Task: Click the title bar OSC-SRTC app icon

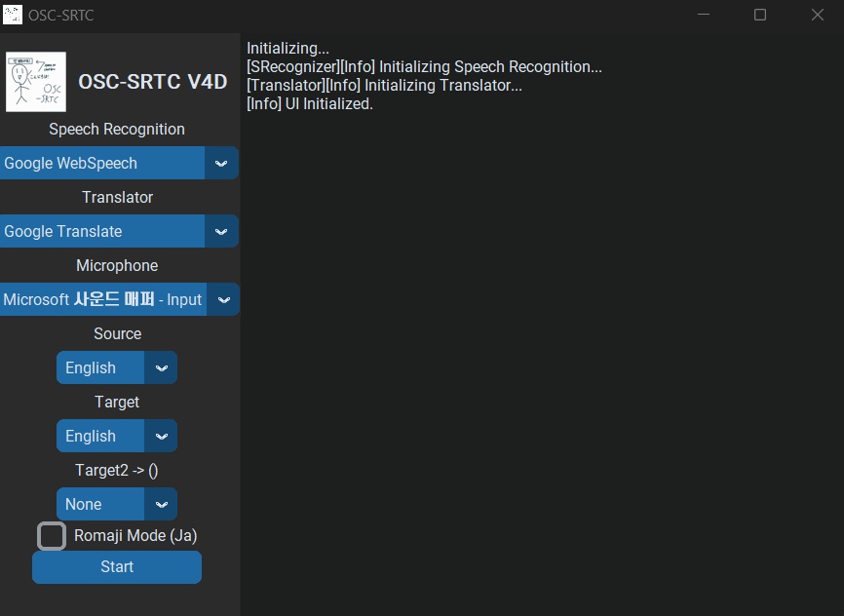Action: pos(14,15)
